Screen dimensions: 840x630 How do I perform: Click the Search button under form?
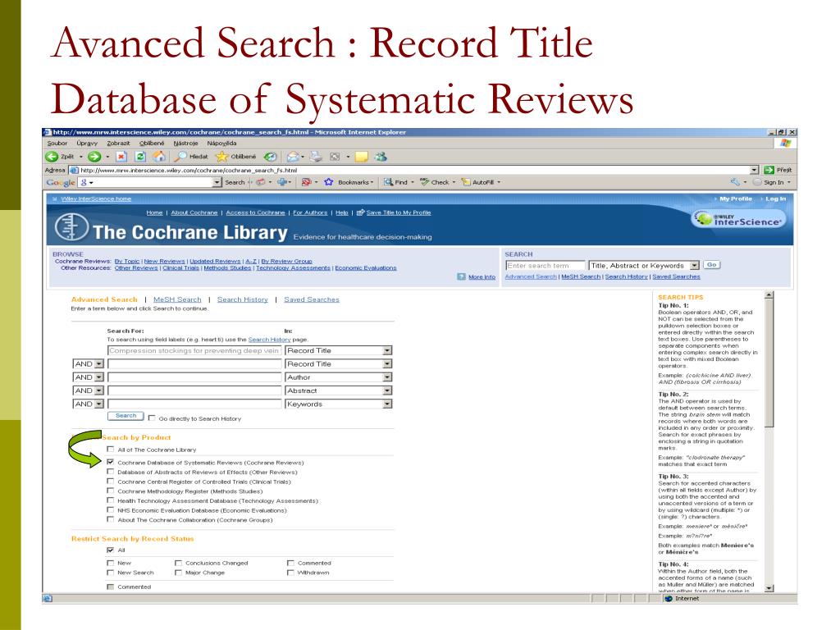(x=126, y=416)
